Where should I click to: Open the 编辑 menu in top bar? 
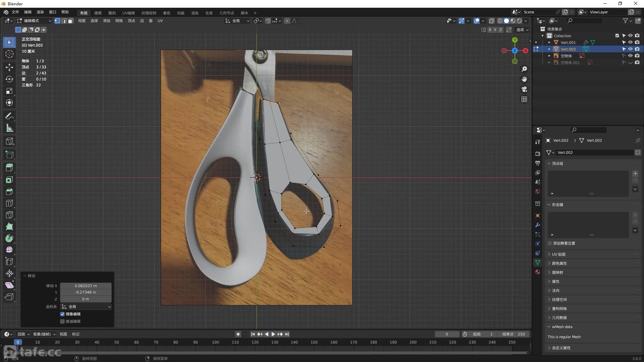[28, 12]
